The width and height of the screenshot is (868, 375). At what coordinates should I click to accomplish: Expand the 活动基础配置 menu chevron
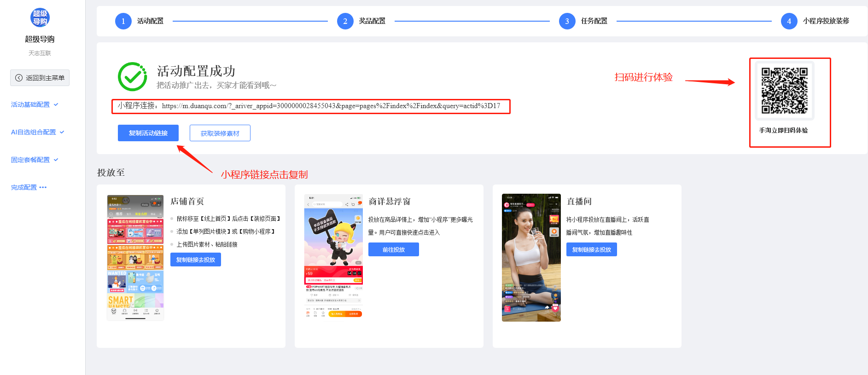56,104
